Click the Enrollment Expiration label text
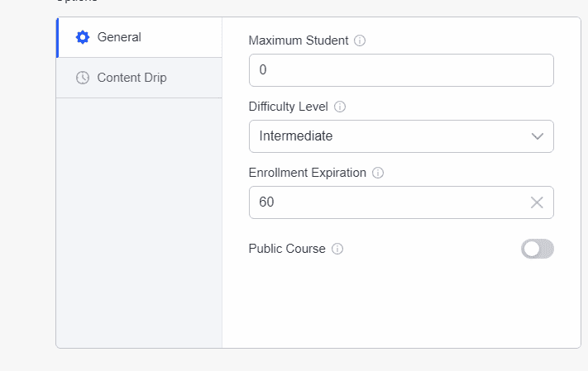 coord(307,173)
